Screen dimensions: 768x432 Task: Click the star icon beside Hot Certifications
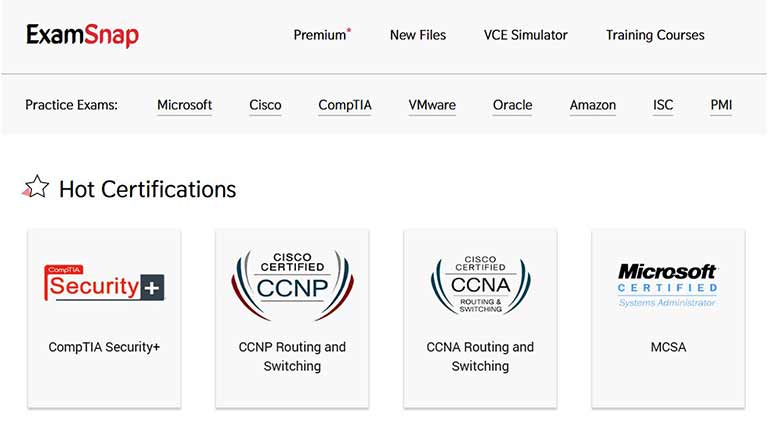(x=36, y=187)
